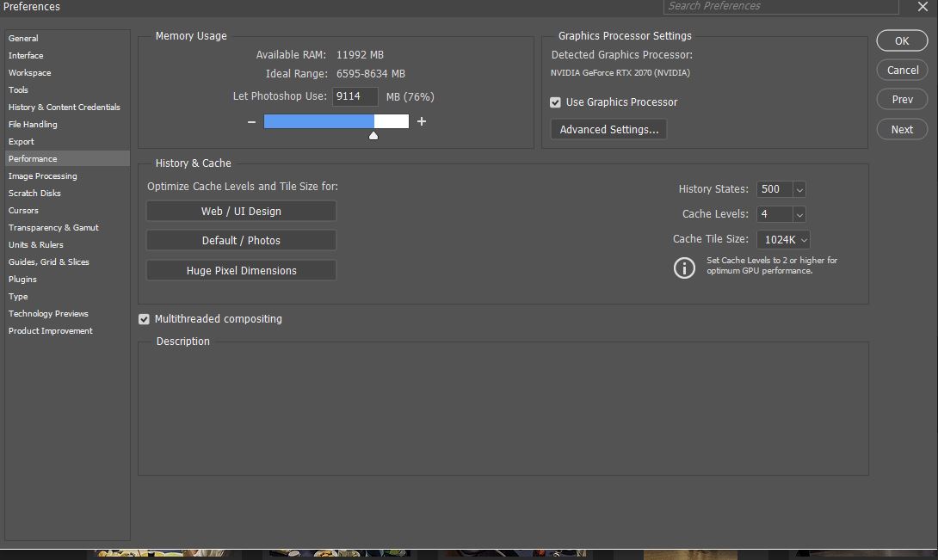
Task: Open the Cursors preferences section
Action: pos(23,210)
